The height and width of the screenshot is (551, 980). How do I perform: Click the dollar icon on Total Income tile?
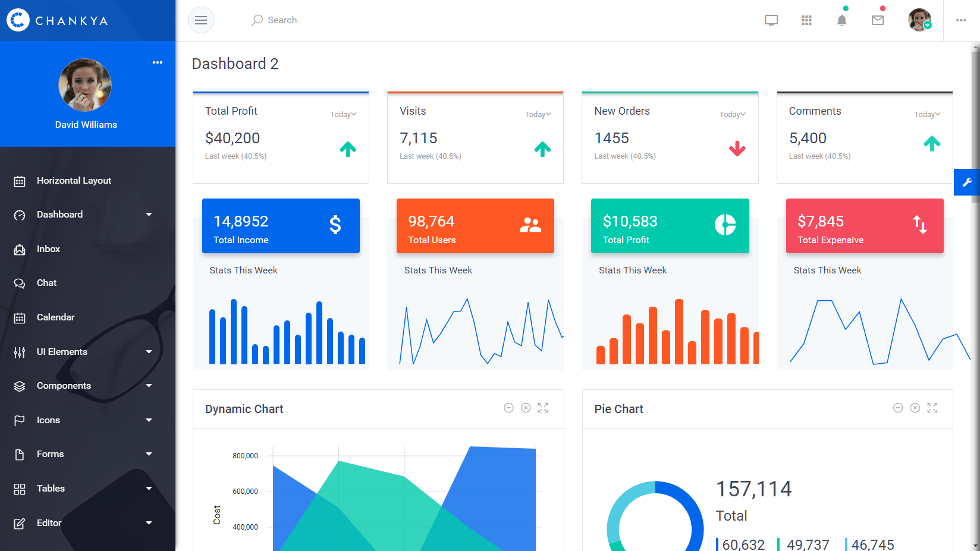pos(335,225)
